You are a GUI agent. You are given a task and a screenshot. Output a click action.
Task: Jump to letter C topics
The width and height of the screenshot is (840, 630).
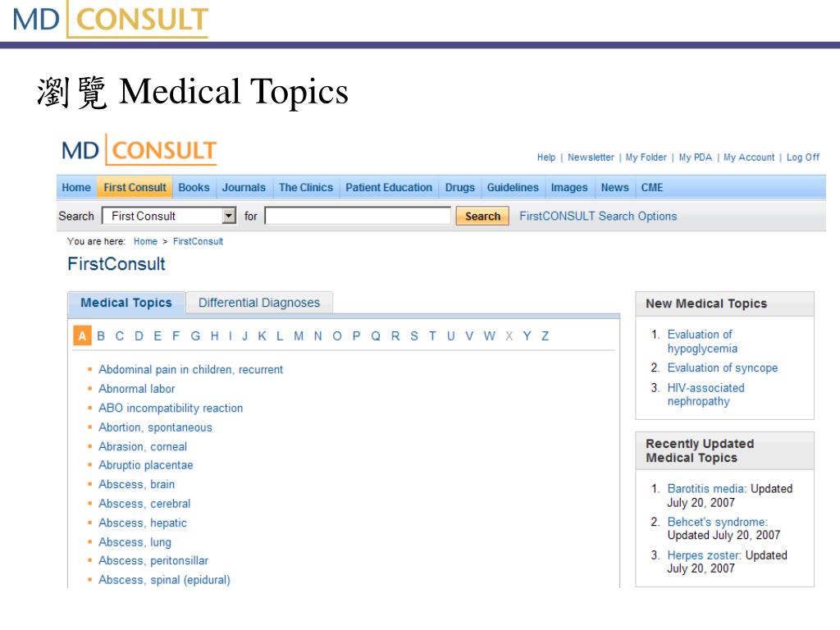[120, 336]
